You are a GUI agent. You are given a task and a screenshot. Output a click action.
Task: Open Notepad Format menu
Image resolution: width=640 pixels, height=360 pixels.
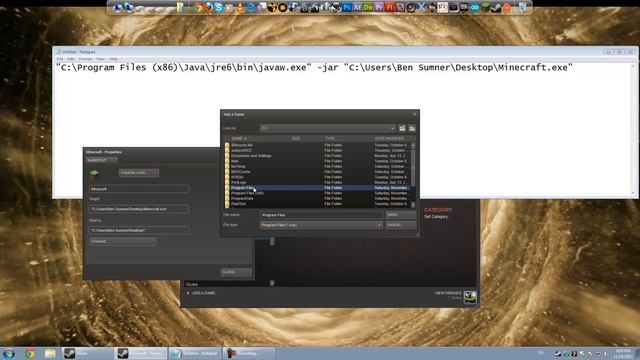coord(85,59)
